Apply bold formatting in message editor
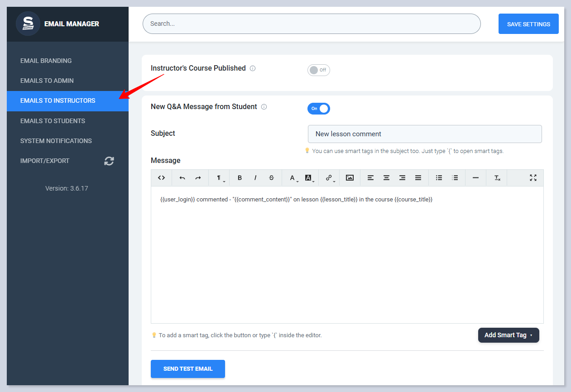This screenshot has width=571, height=392. [240, 178]
